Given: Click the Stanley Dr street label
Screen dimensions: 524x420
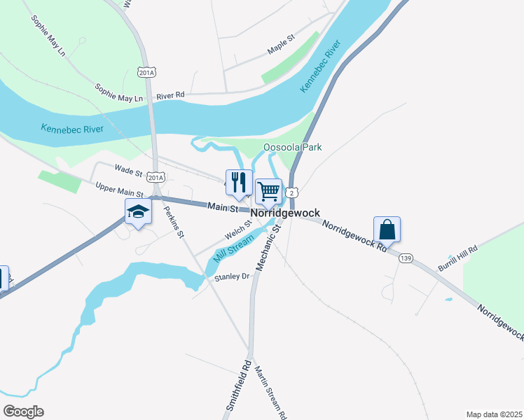Looking at the screenshot, I should pos(232,277).
